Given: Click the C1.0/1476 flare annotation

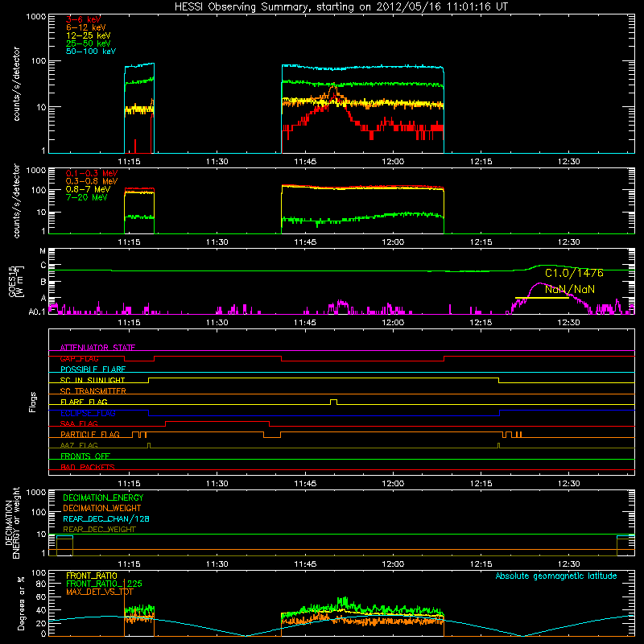Looking at the screenshot, I should pyautogui.click(x=574, y=273).
